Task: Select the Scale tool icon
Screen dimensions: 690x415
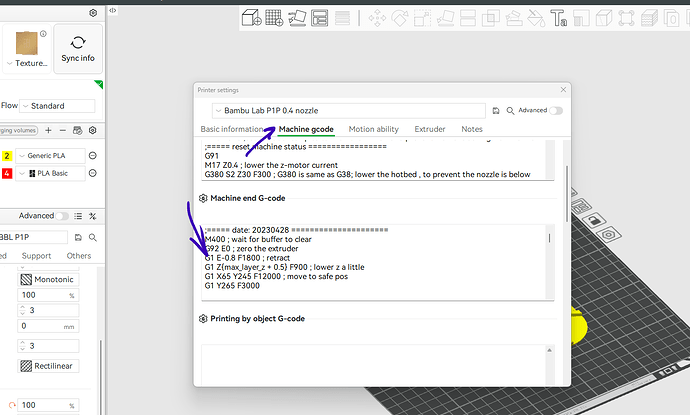Action: 422,18
